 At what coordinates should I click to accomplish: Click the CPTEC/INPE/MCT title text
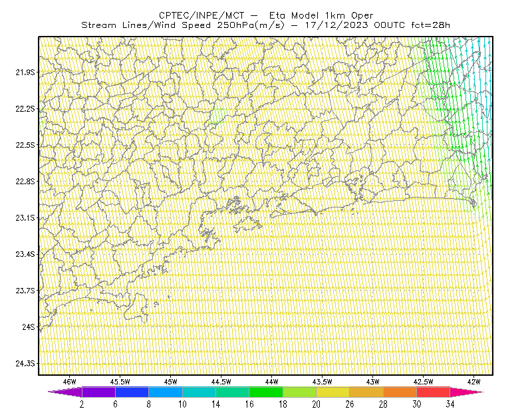coord(201,15)
